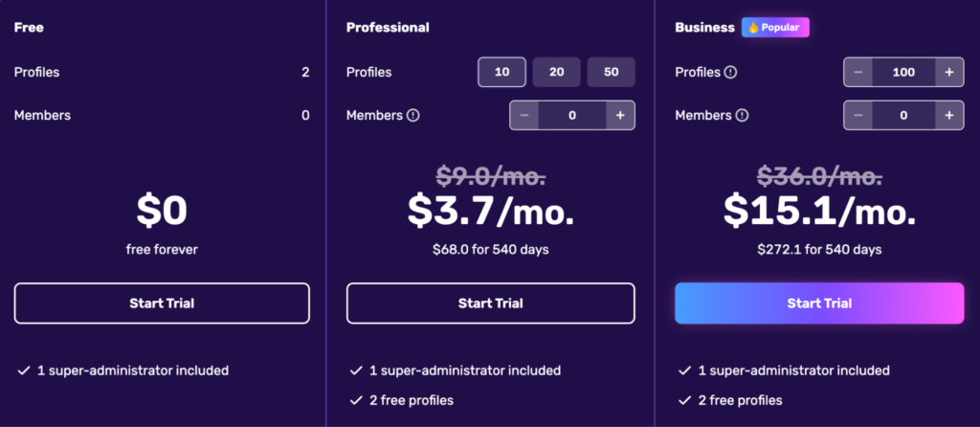Viewport: 980px width, 427px height.
Task: Select 20 profiles option in Professional
Action: point(556,73)
